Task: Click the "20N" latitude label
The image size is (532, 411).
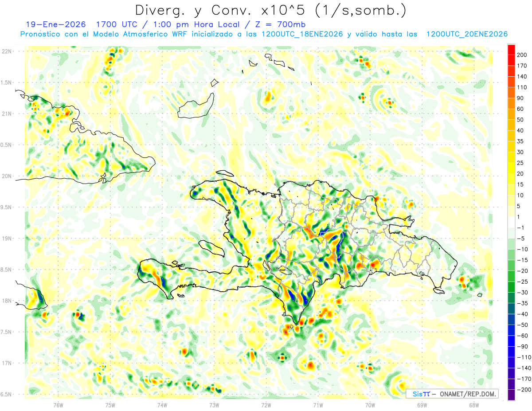Action: tap(6, 176)
